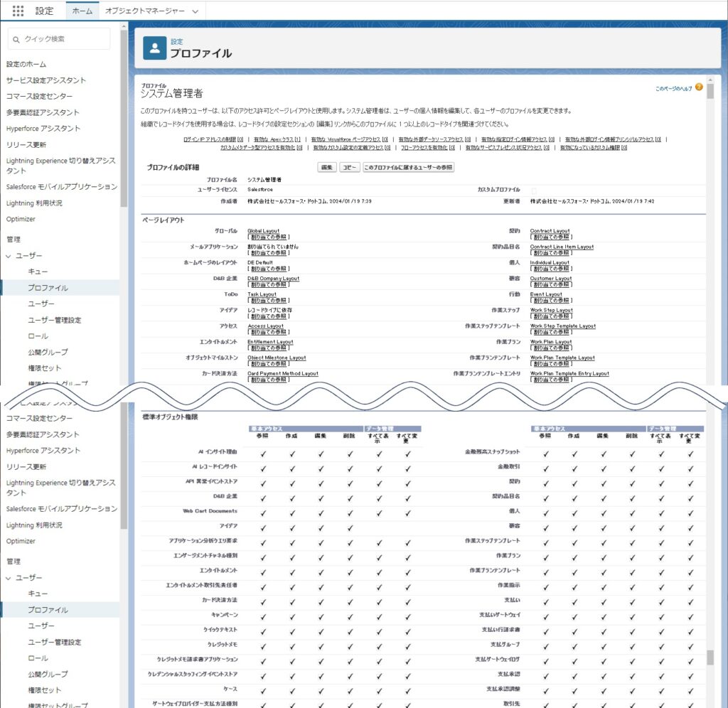
Task: Click the 編集 button in プロファイルの詳細
Action: click(x=326, y=167)
